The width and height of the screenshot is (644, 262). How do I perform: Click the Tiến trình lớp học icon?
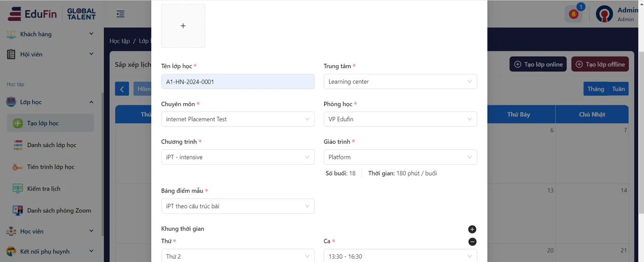[18, 167]
